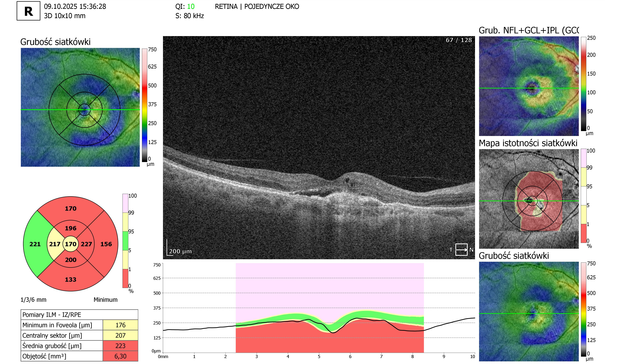Select the outer superior sector value 170

pyautogui.click(x=71, y=208)
